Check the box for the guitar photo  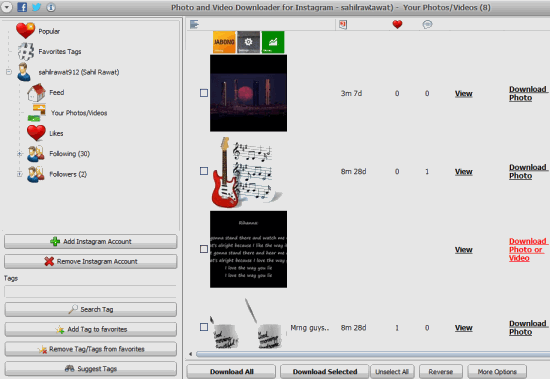click(204, 171)
